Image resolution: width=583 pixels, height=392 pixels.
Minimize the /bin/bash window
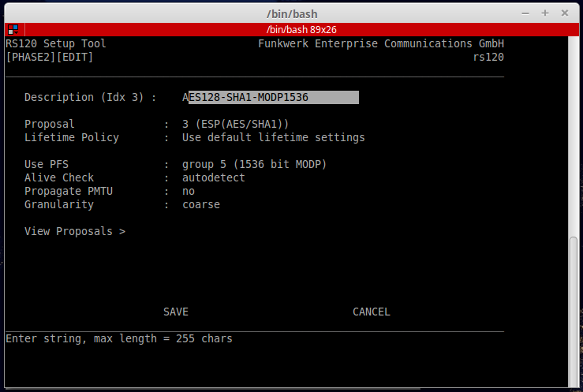pos(526,13)
